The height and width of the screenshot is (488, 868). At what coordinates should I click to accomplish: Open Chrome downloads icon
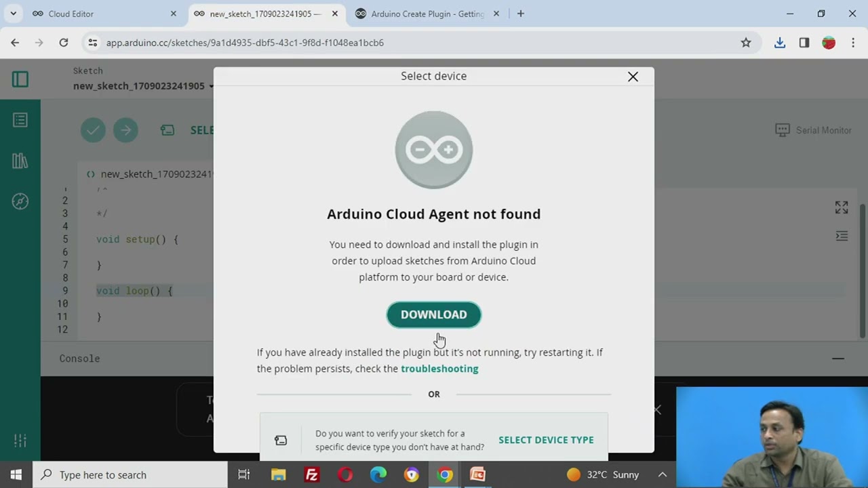click(x=780, y=43)
